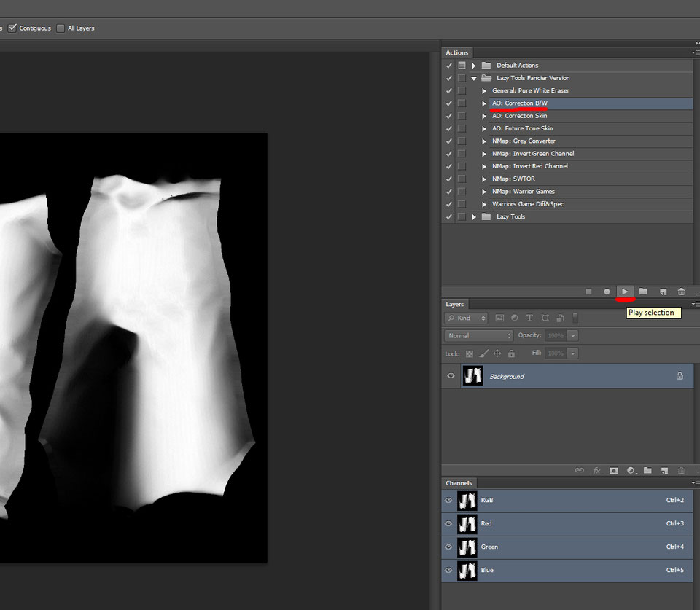Click the Actions panel trash icon
This screenshot has width=700, height=610.
click(x=681, y=292)
